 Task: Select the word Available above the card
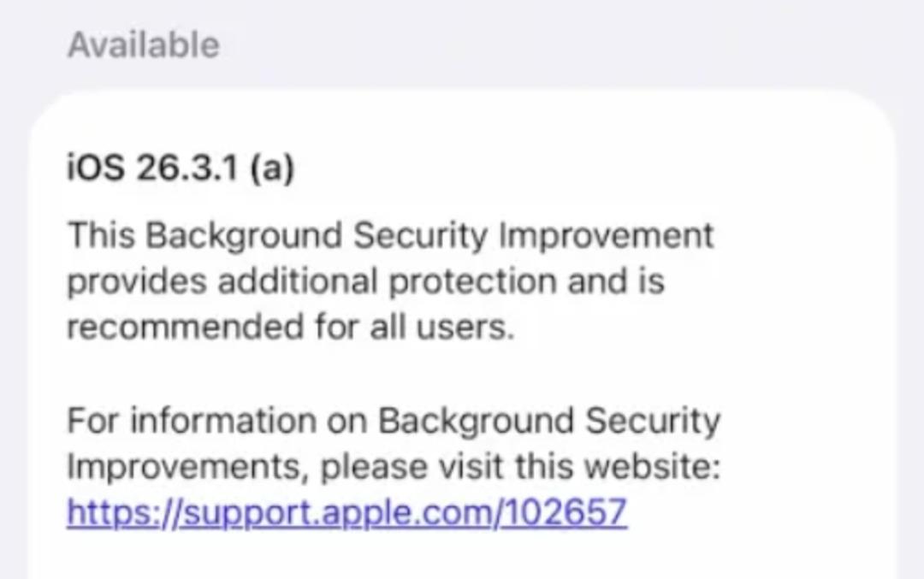[141, 44]
